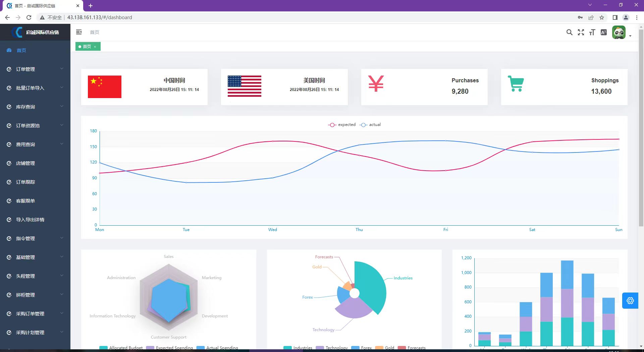Click the shopping cart icon
The height and width of the screenshot is (352, 644).
(516, 84)
